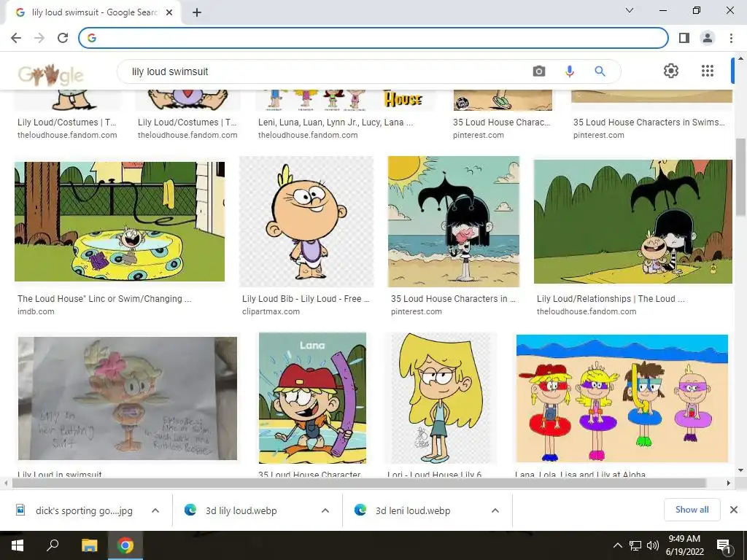Click 'Lily Loud Bib - Lily Loud - Free ...' title
The height and width of the screenshot is (560, 747).
tap(306, 298)
